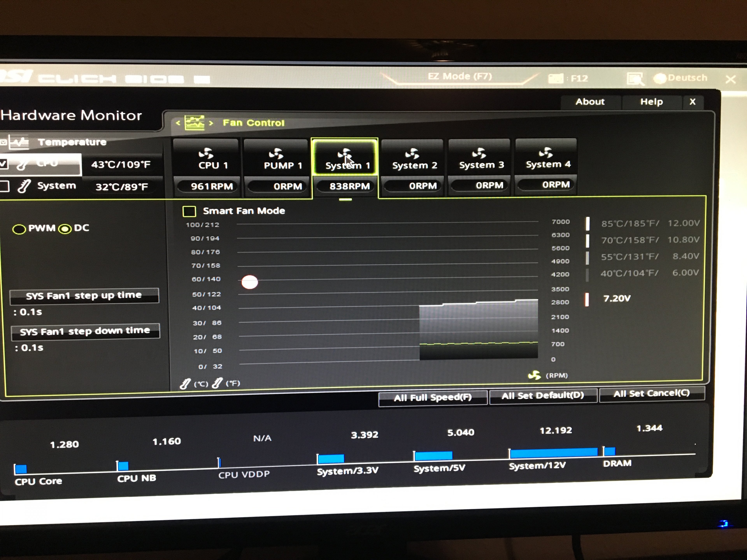Viewport: 747px width, 560px height.
Task: Enable the Smart Fan Mode checkbox
Action: 189,212
